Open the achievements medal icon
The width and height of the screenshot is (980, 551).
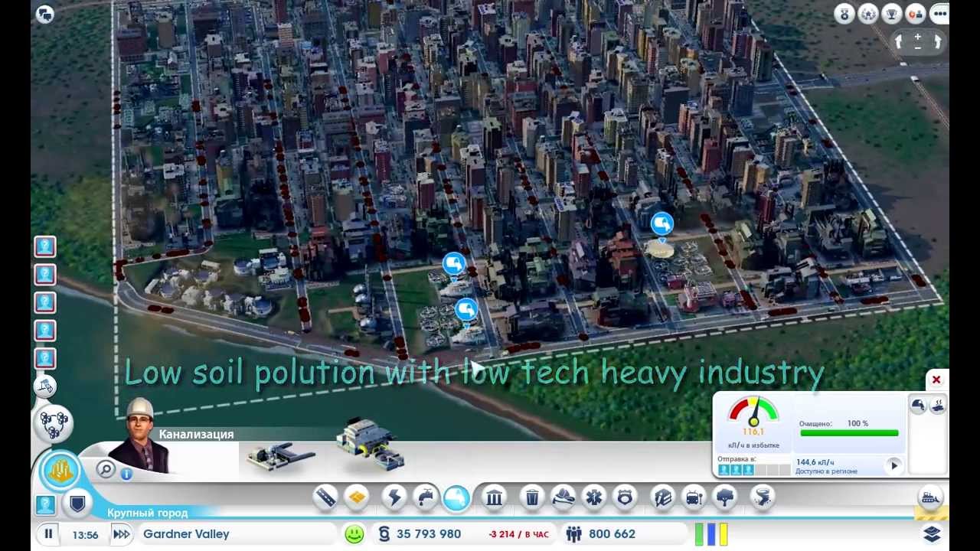844,14
